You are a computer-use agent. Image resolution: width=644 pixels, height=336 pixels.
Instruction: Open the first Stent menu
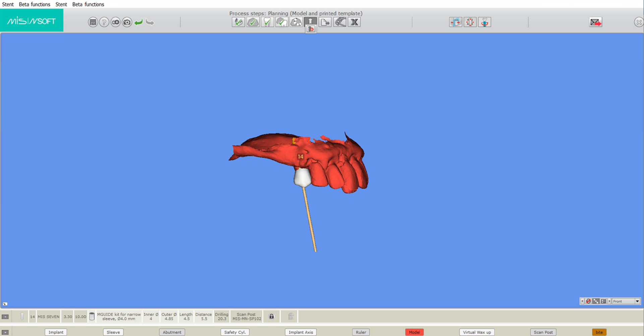[8, 4]
